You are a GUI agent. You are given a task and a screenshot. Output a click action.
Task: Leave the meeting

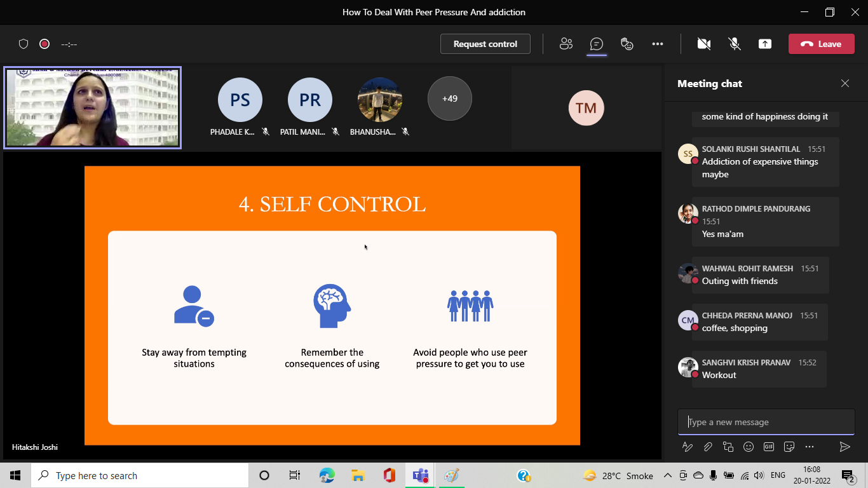tap(821, 44)
